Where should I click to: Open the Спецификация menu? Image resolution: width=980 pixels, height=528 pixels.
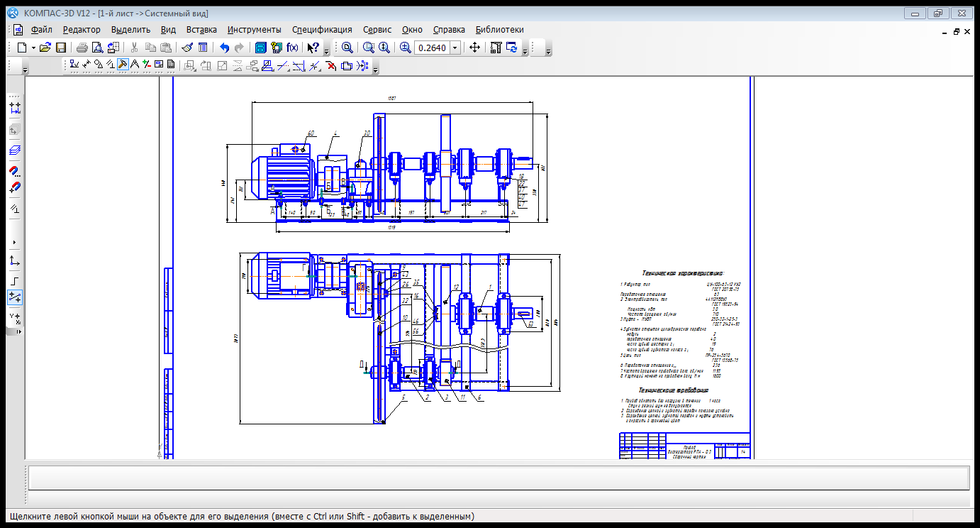pos(322,30)
